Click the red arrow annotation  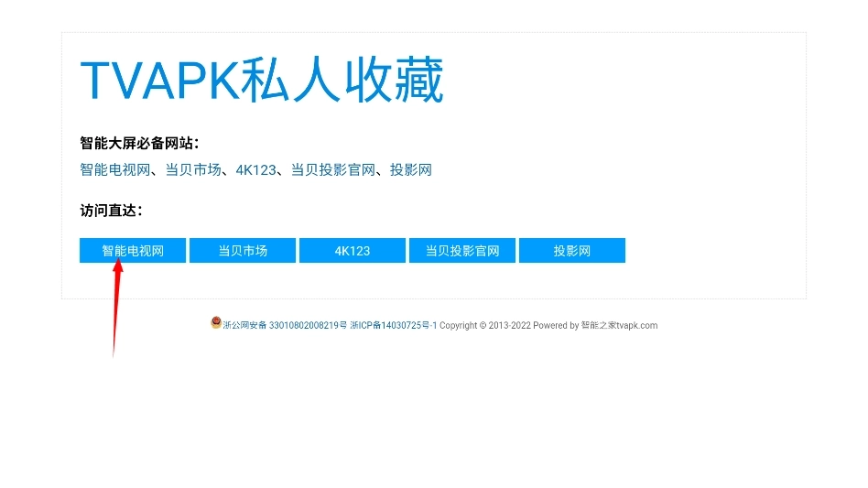coord(116,302)
